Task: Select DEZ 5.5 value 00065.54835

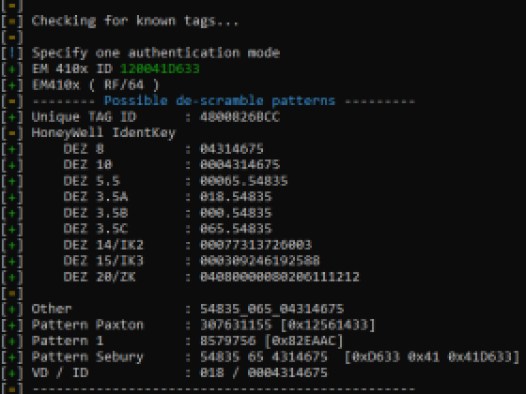Action: tap(244, 181)
